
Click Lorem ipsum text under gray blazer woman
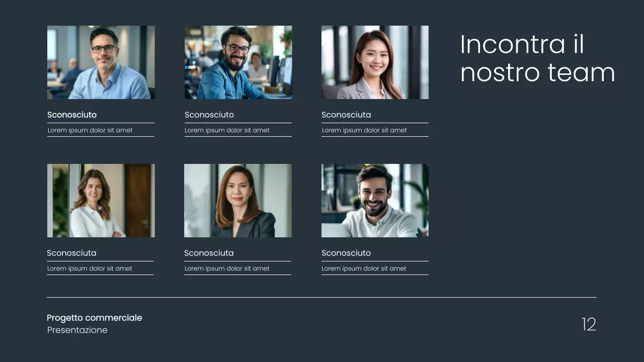[x=364, y=130]
